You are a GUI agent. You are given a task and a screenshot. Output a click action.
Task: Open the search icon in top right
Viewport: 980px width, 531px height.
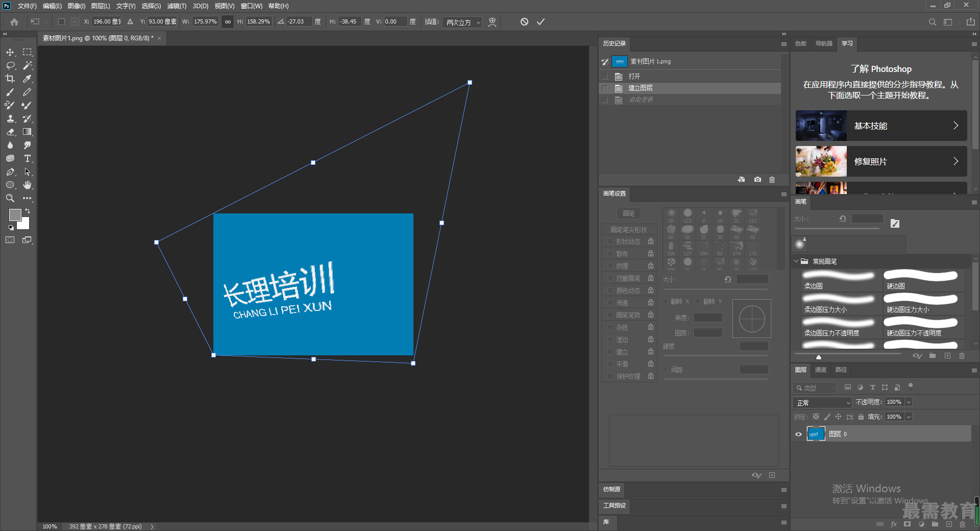(x=932, y=22)
